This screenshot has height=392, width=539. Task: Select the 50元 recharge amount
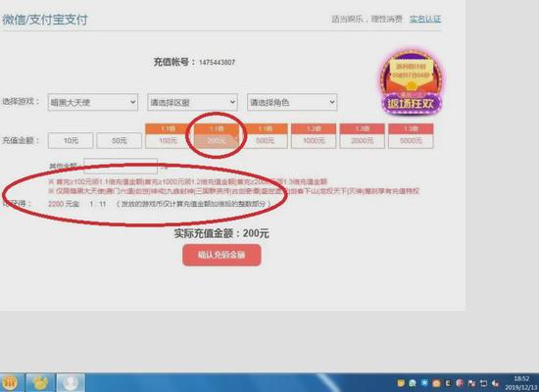point(119,140)
